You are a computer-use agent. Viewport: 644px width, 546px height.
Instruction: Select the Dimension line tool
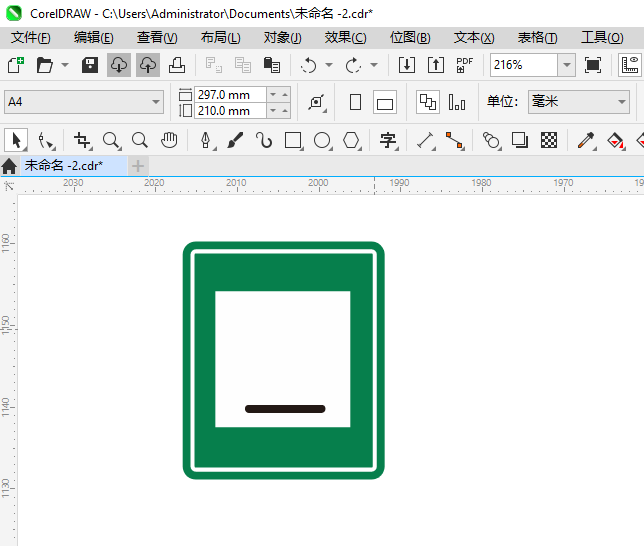426,141
